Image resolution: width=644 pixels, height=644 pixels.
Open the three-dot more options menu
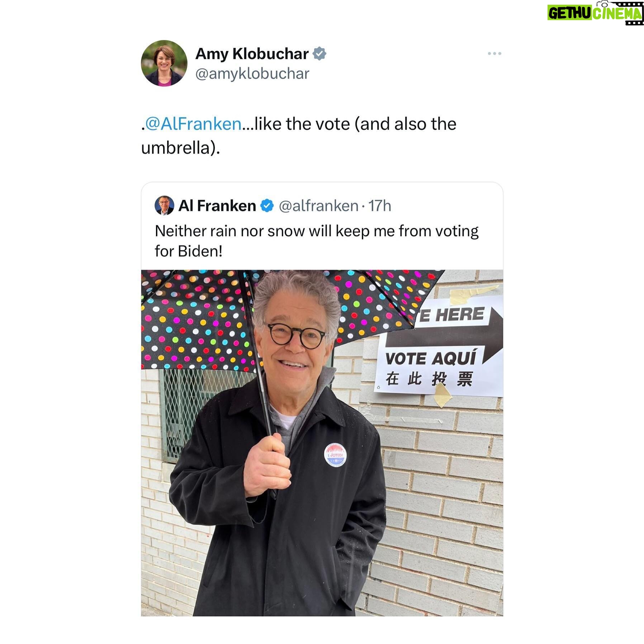point(494,53)
